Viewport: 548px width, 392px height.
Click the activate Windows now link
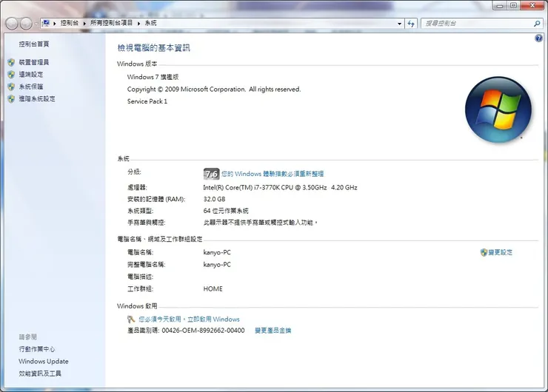(189, 319)
